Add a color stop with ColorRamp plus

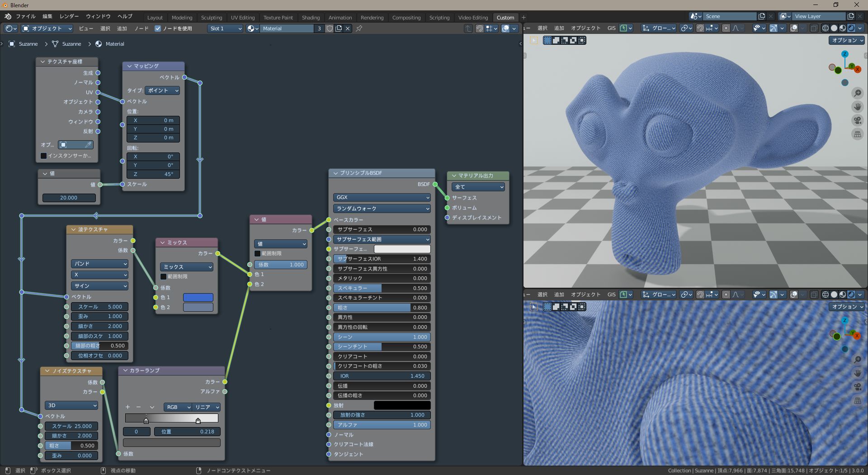(127, 407)
